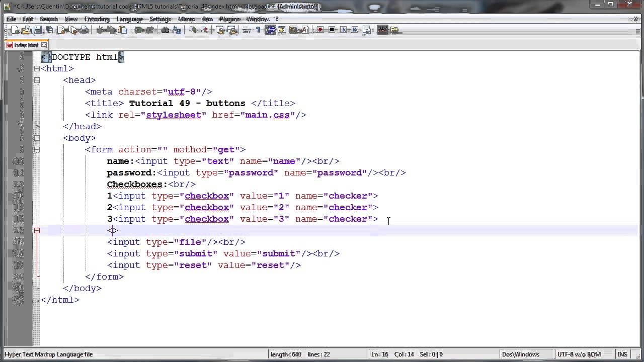644x362 pixels.
Task: Toggle word wrap in the toolbar
Action: (247, 30)
